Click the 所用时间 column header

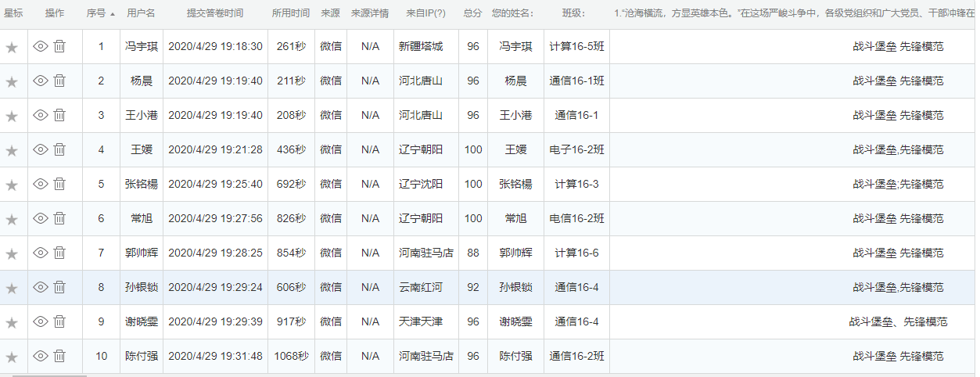290,13
